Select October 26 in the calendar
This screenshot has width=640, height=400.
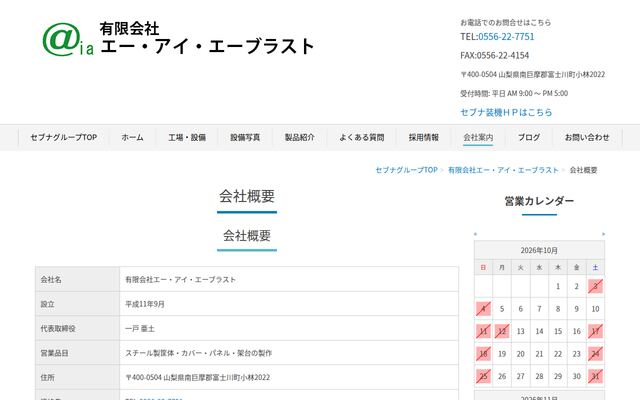tap(502, 376)
